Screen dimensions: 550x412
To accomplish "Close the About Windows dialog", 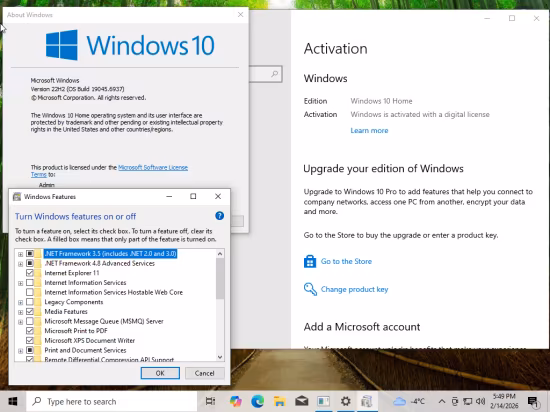I will click(x=240, y=14).
